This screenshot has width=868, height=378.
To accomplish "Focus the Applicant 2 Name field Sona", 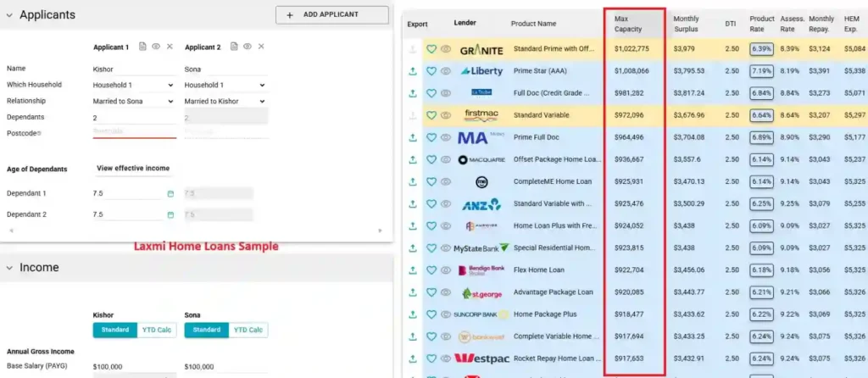I will 225,69.
